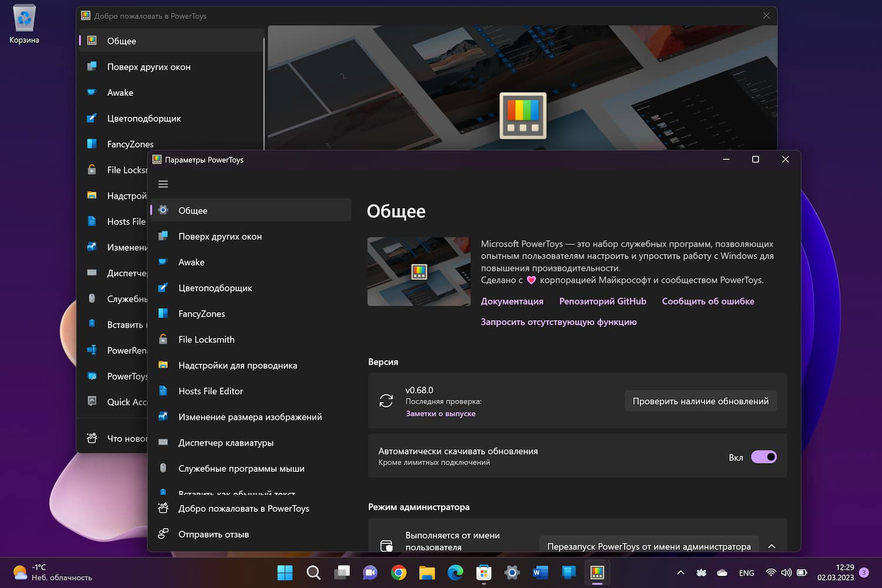Select Общее in the welcome window list
Image resolution: width=882 pixels, height=588 pixels.
point(171,41)
